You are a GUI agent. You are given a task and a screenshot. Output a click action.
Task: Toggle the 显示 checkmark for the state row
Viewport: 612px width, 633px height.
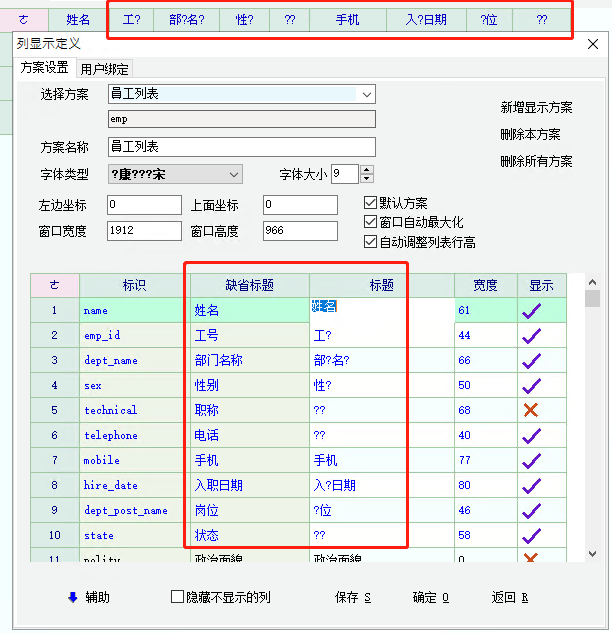531,535
